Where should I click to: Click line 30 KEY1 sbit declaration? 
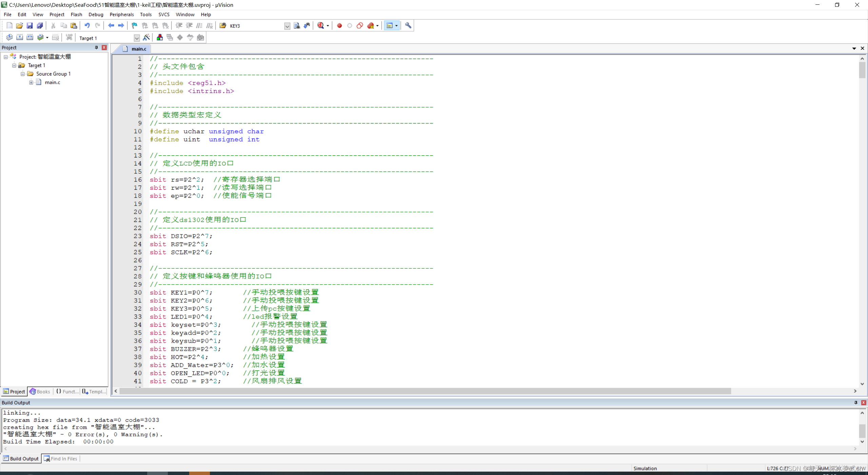[x=181, y=292]
